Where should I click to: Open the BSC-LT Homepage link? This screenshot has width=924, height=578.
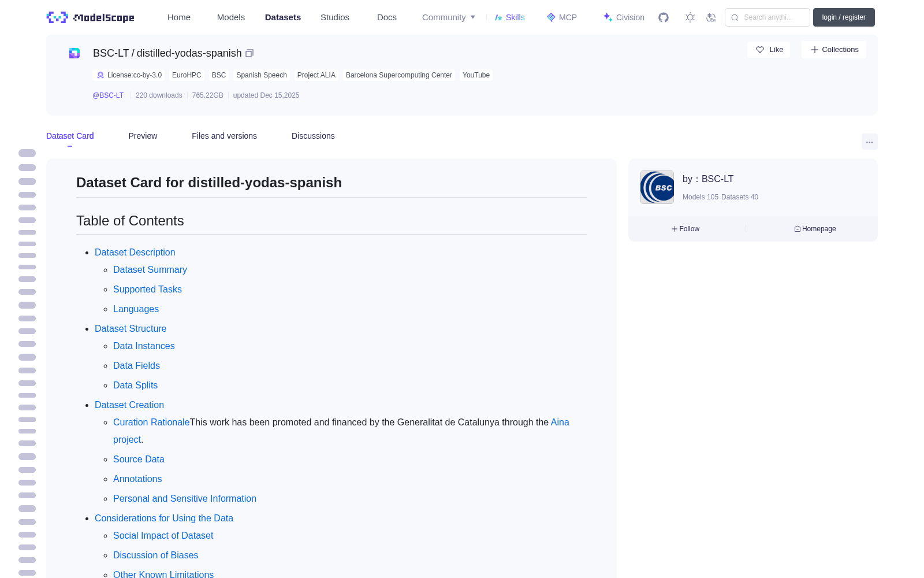[x=815, y=229]
